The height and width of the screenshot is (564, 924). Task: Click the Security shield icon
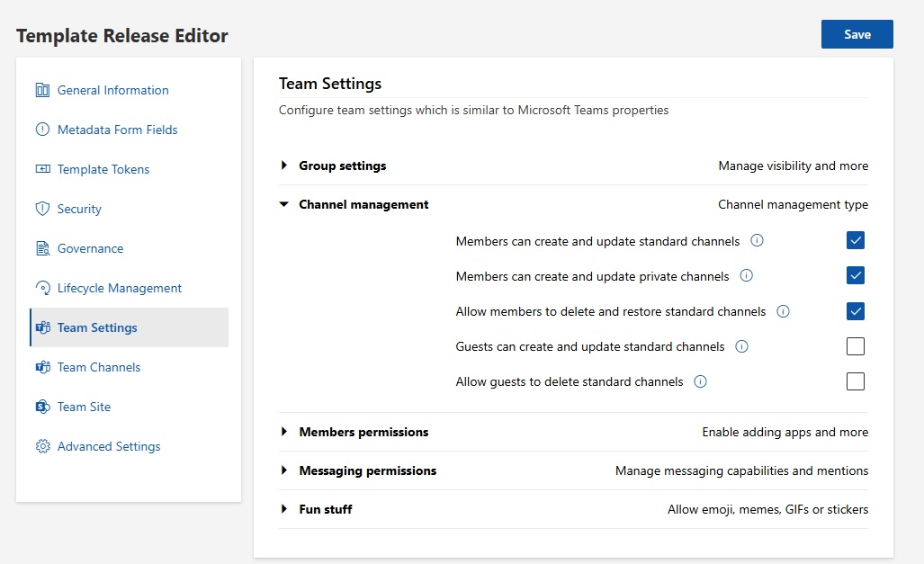tap(42, 209)
